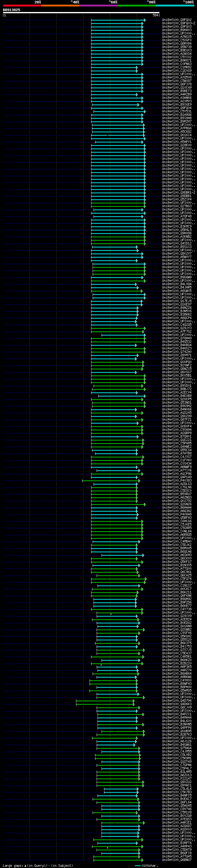Select label UniRef100_Q4P149

(x=177, y=477)
